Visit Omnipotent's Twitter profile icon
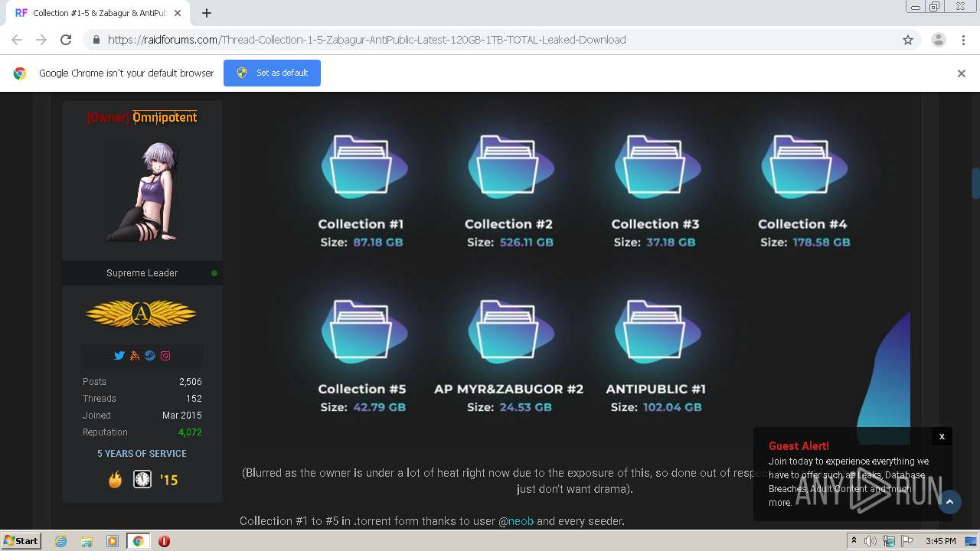The height and width of the screenshot is (551, 980). [x=119, y=356]
